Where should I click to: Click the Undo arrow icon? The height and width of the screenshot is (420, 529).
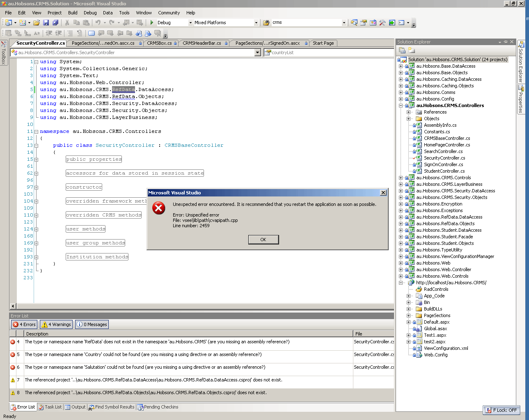point(98,23)
